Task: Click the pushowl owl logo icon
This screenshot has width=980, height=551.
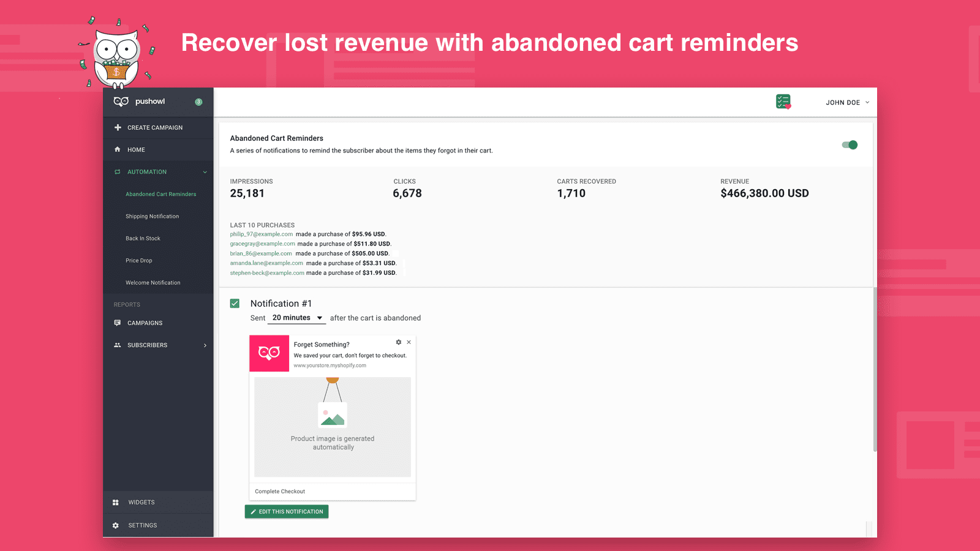Action: 121,102
